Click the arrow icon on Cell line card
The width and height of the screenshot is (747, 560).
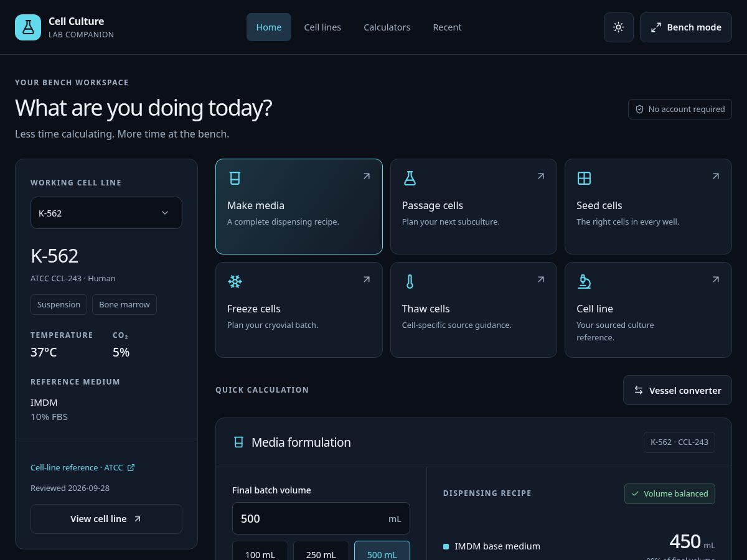(716, 279)
